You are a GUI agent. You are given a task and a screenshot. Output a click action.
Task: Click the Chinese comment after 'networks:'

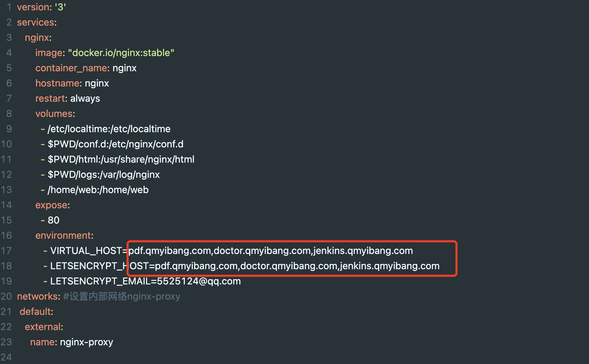click(x=121, y=297)
